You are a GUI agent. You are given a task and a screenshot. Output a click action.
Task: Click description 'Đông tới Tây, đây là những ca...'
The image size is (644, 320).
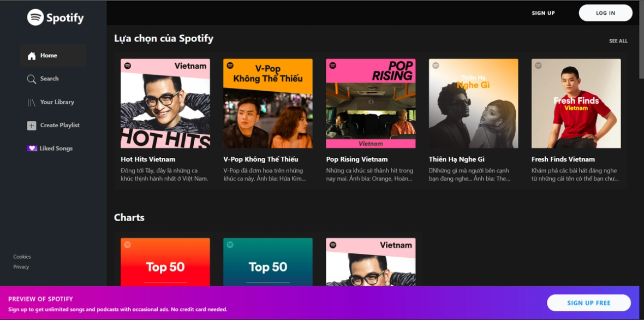(165, 175)
